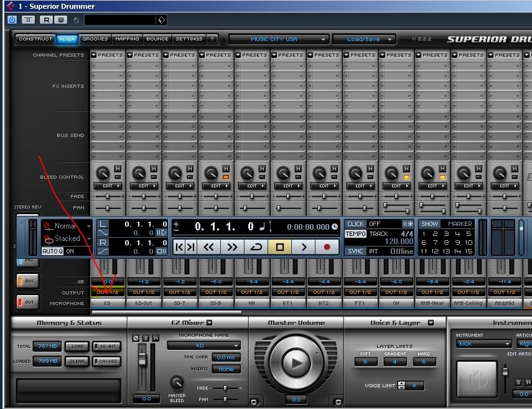Activate plugin power button in header
The height and width of the screenshot is (409, 532).
(12, 20)
